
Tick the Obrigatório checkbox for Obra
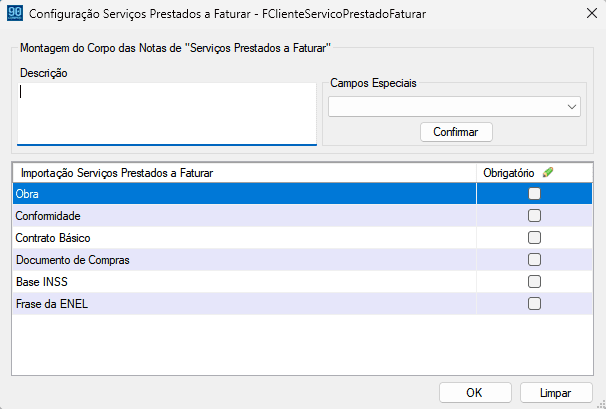point(534,193)
